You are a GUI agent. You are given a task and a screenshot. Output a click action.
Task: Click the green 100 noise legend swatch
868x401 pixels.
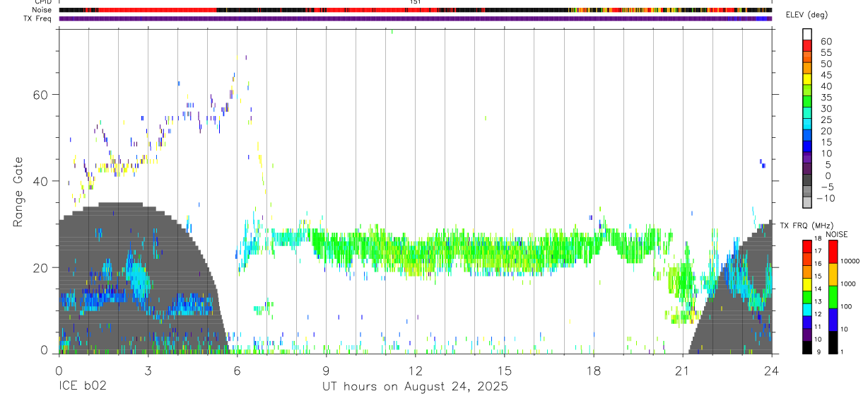pos(833,297)
